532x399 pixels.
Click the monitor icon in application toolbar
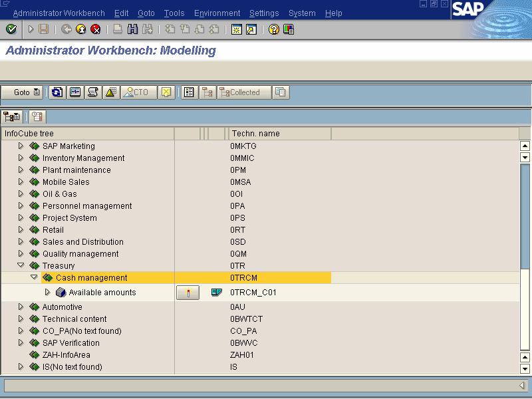tap(75, 92)
